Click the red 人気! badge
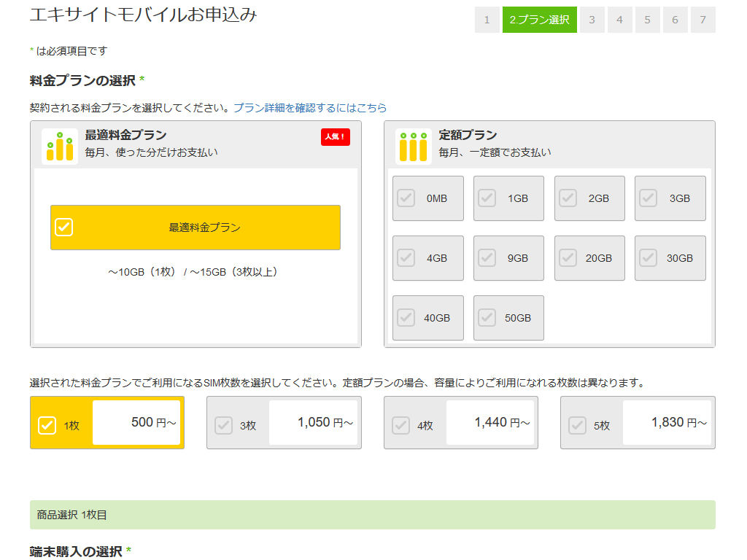This screenshot has width=747, height=560. tap(336, 136)
